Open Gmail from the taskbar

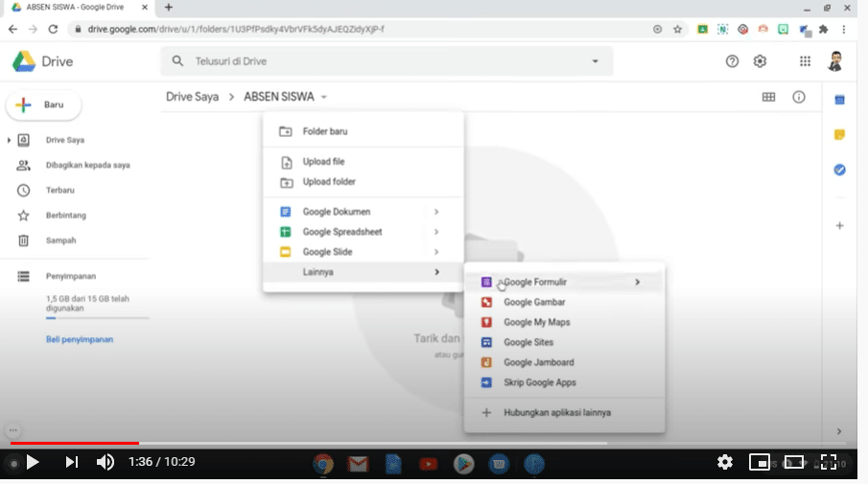click(358, 464)
